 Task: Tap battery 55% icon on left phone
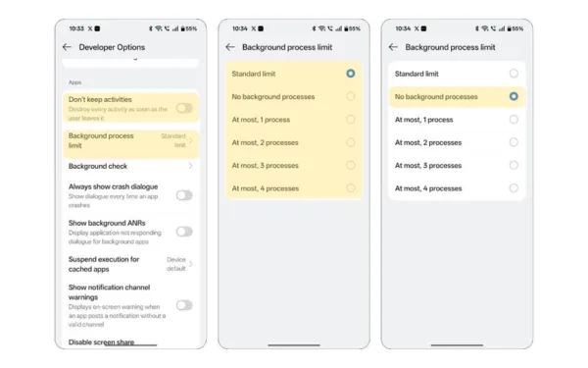(189, 28)
